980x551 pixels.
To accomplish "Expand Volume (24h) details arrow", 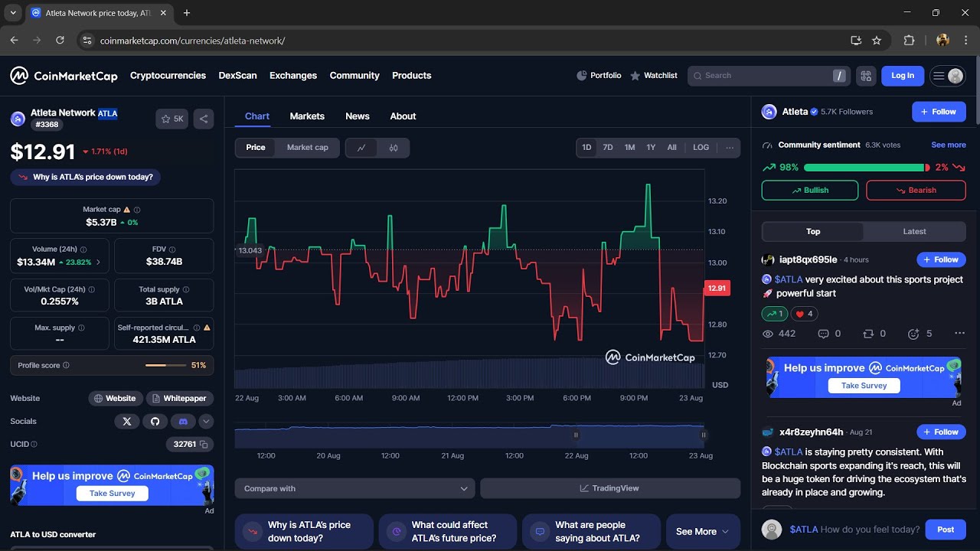I will click(x=98, y=262).
